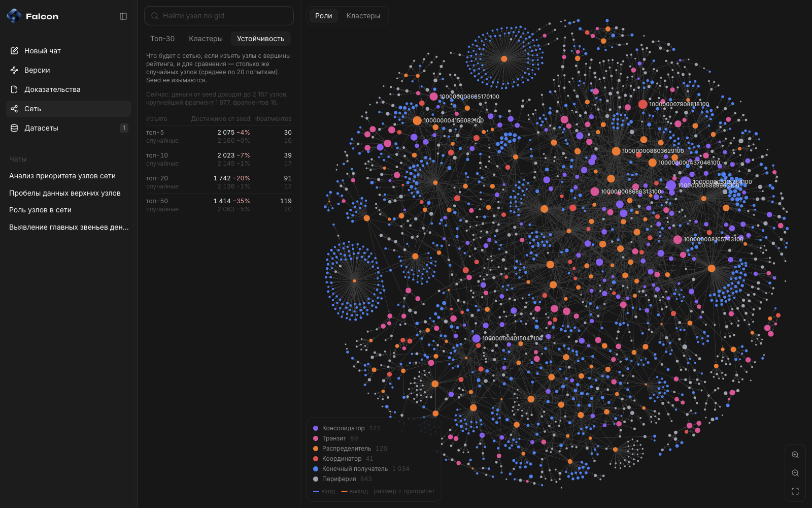This screenshot has width=812, height=508.
Task: Click graph node 100000007908818100
Action: [642, 104]
